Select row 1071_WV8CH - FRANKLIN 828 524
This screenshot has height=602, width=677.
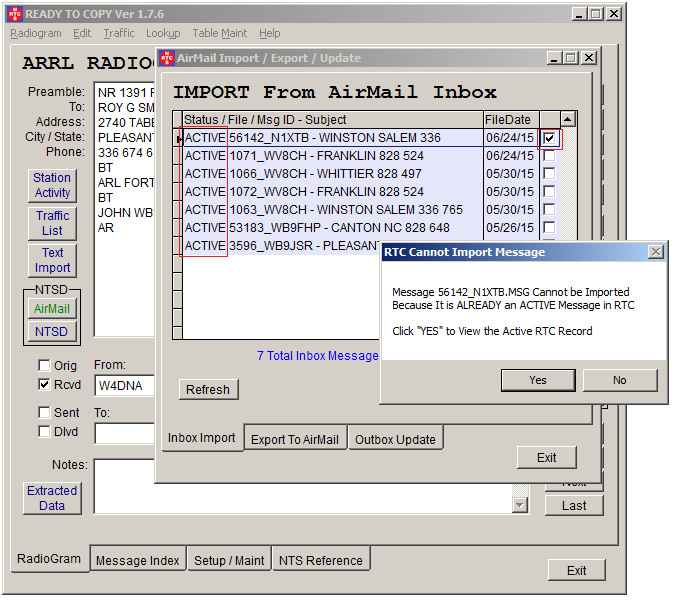click(332, 156)
